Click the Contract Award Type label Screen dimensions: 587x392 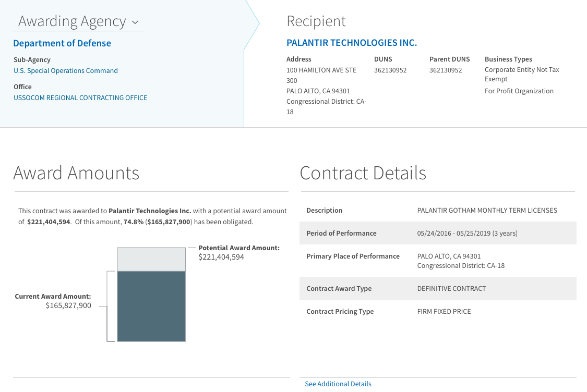(339, 288)
